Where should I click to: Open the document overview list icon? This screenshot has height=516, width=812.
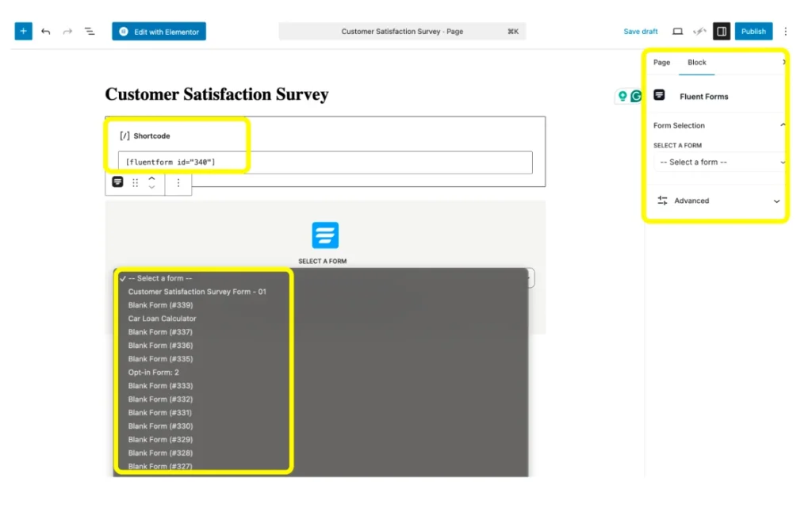click(90, 32)
